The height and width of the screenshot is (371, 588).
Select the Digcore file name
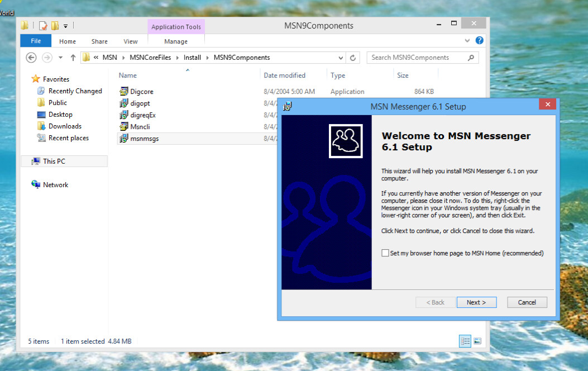[x=142, y=92]
